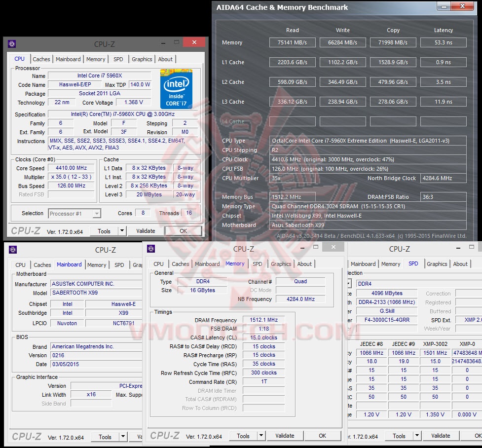Minimize the top CPU-Z processor window
482x448 pixels.
(x=163, y=43)
